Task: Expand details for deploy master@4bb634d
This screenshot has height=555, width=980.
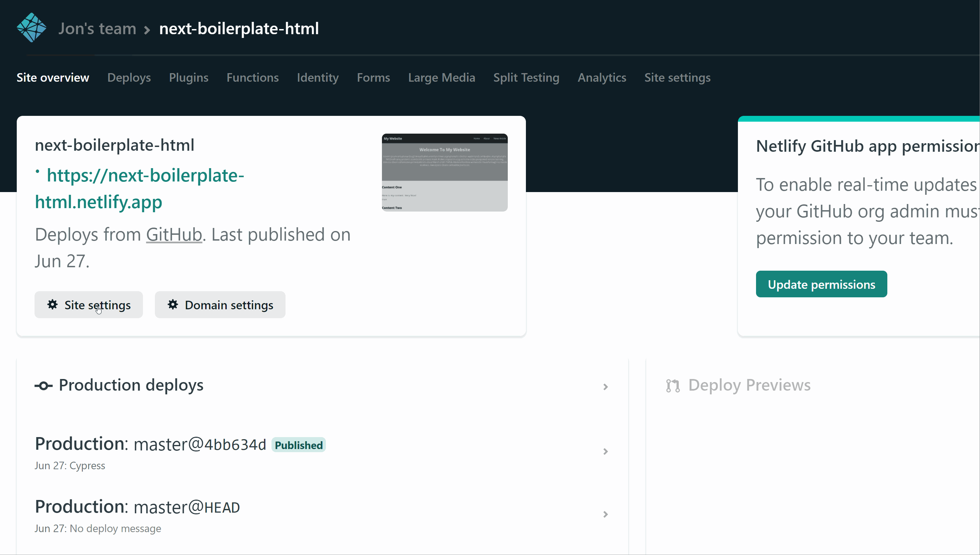Action: click(x=606, y=451)
